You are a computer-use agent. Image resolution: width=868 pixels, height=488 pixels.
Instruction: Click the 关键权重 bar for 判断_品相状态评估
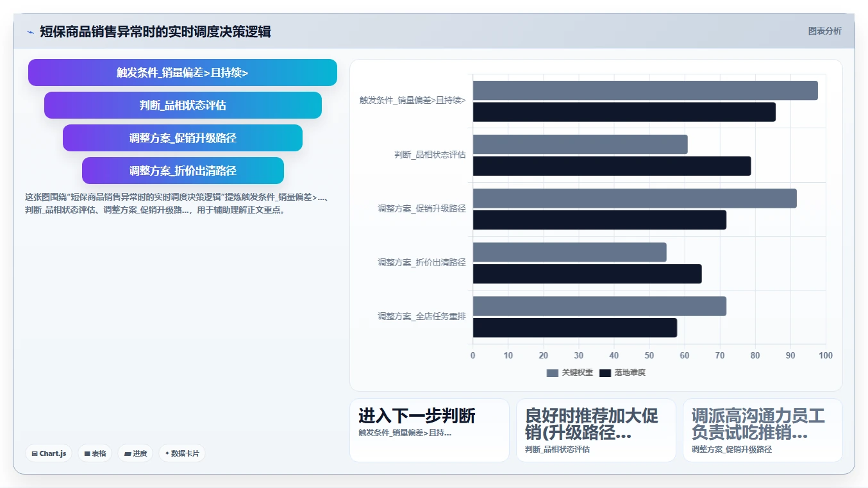[580, 144]
